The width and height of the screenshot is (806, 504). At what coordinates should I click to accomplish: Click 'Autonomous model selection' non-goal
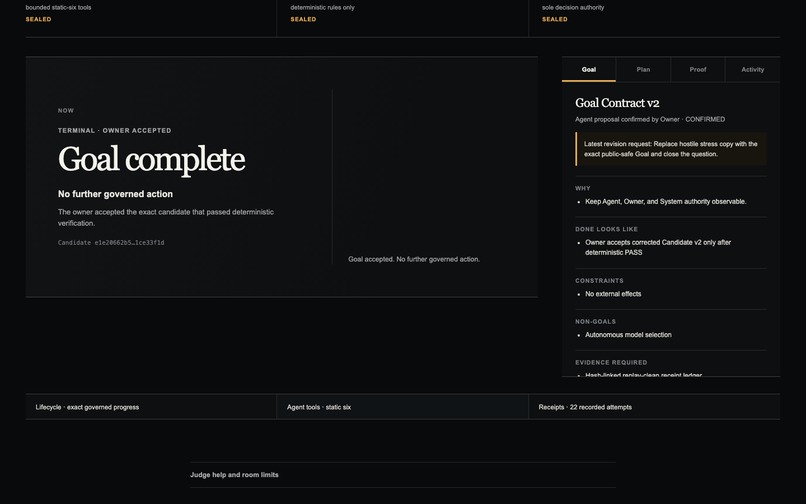[628, 335]
